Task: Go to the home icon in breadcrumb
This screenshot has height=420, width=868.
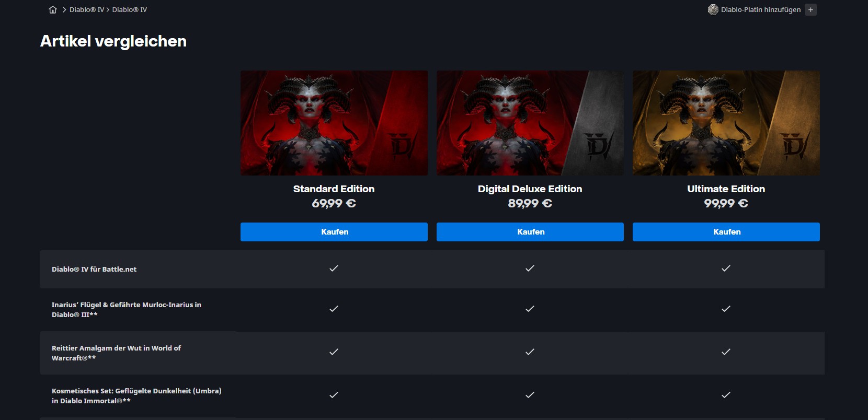Action: (53, 9)
